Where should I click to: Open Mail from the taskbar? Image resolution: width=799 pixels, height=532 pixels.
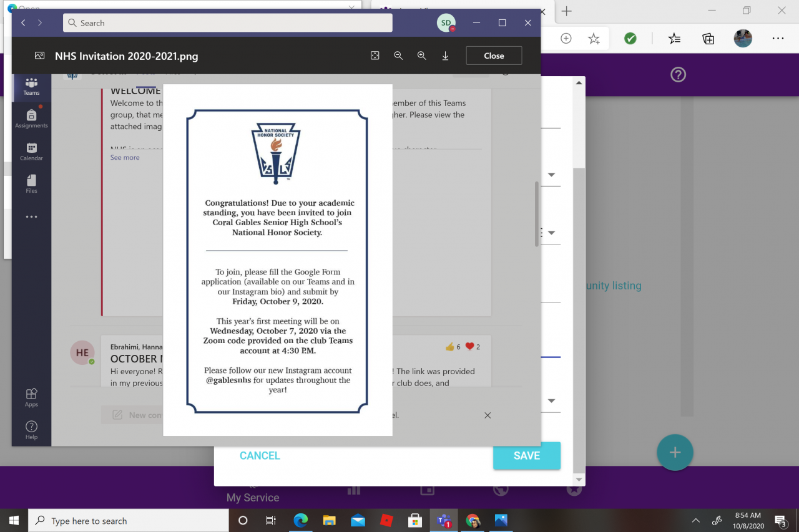(x=358, y=520)
